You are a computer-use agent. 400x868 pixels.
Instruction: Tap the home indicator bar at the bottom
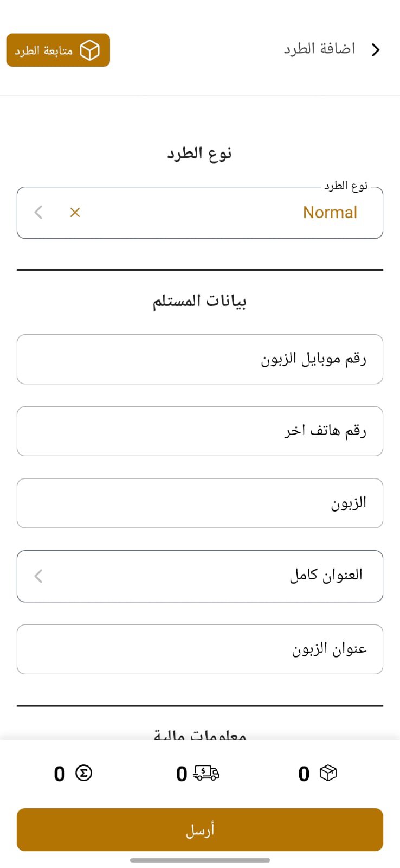tap(200, 860)
